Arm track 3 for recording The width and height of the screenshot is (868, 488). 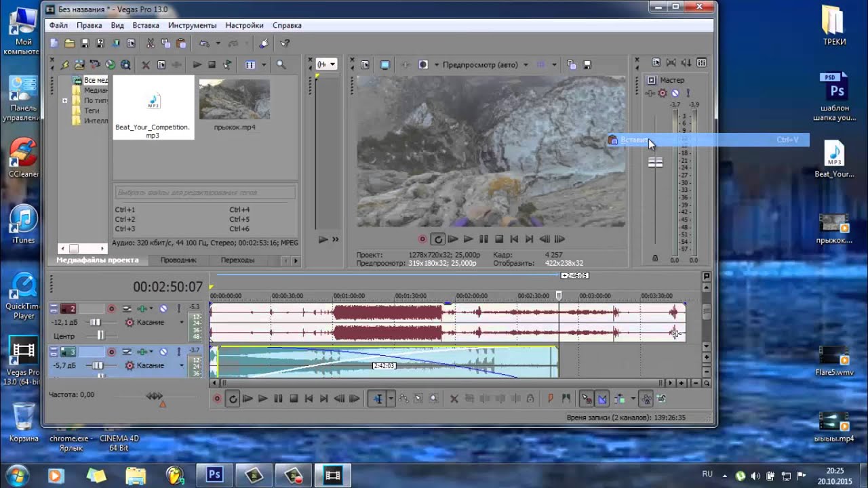click(112, 352)
